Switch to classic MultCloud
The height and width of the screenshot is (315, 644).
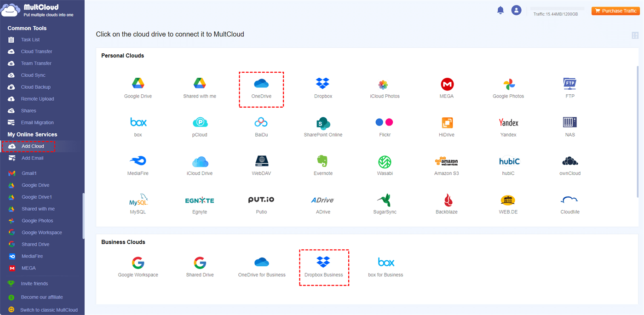(x=49, y=310)
